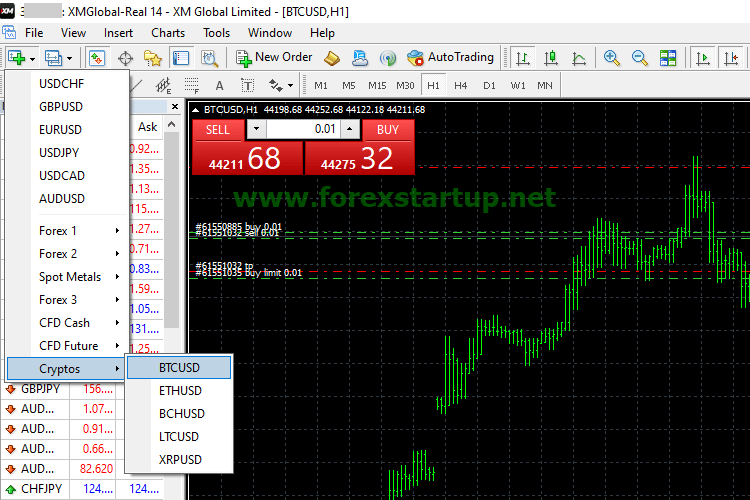Toggle the Market Watch window icon
The image size is (750, 500).
[97, 58]
